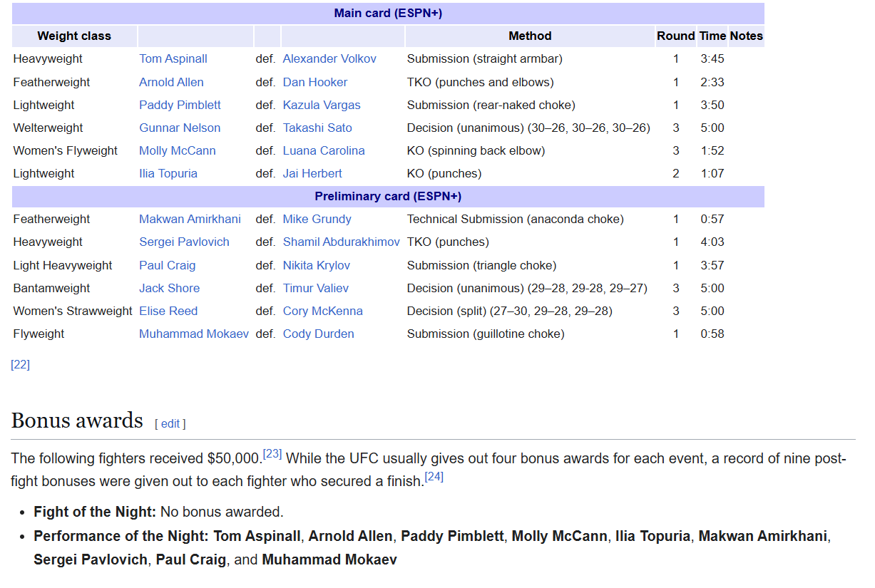The height and width of the screenshot is (588, 875).
Task: Click the Light Heavyweight weight class cell
Action: click(63, 265)
